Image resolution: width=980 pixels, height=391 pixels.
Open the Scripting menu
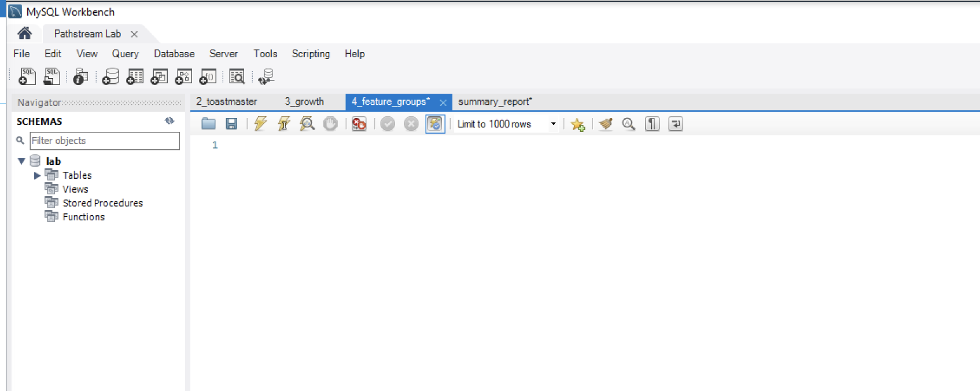click(x=311, y=54)
